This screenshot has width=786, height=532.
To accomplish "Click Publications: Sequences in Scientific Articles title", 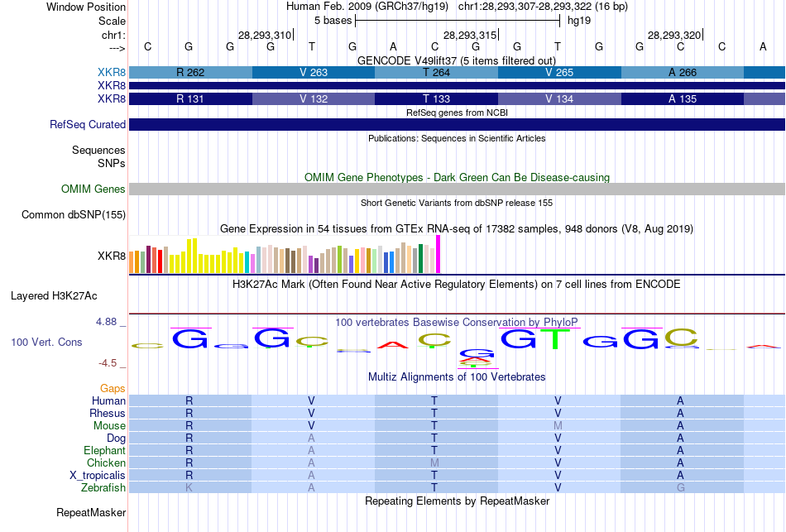I will 457,138.
